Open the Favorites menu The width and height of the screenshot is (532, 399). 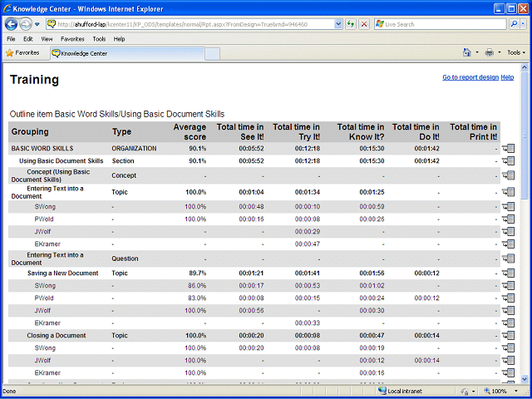pyautogui.click(x=72, y=39)
